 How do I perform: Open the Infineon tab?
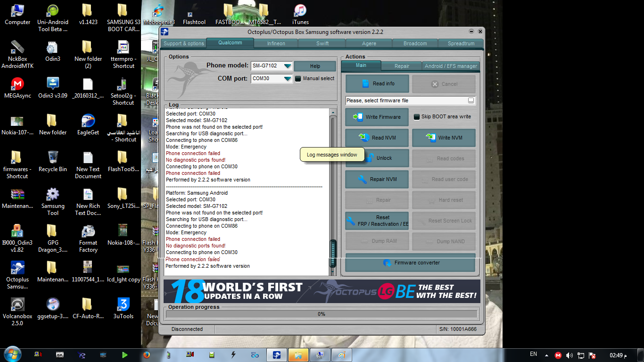click(276, 43)
